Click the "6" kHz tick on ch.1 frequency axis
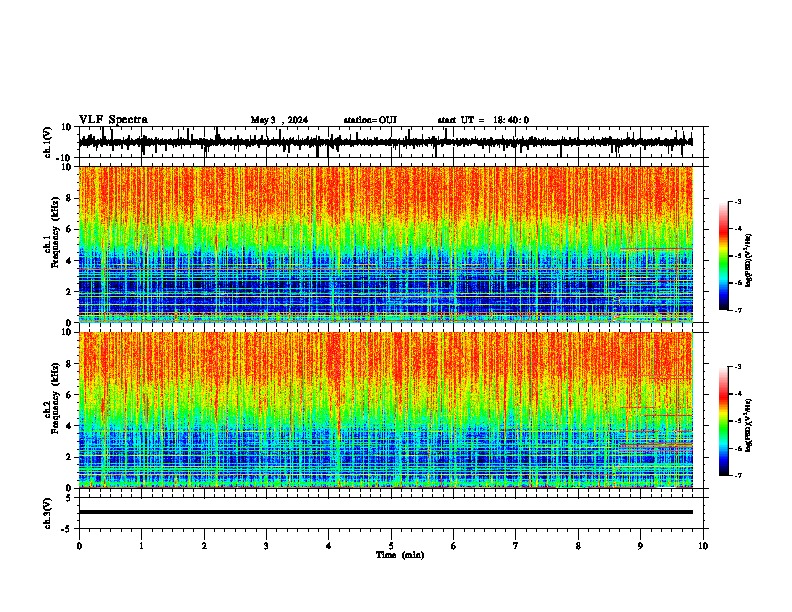The width and height of the screenshot is (792, 612). click(x=69, y=229)
